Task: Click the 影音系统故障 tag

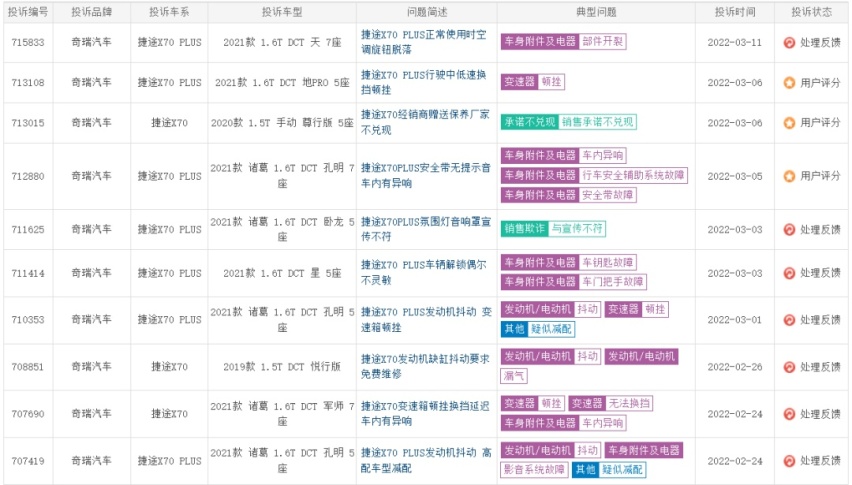Action: [535, 469]
